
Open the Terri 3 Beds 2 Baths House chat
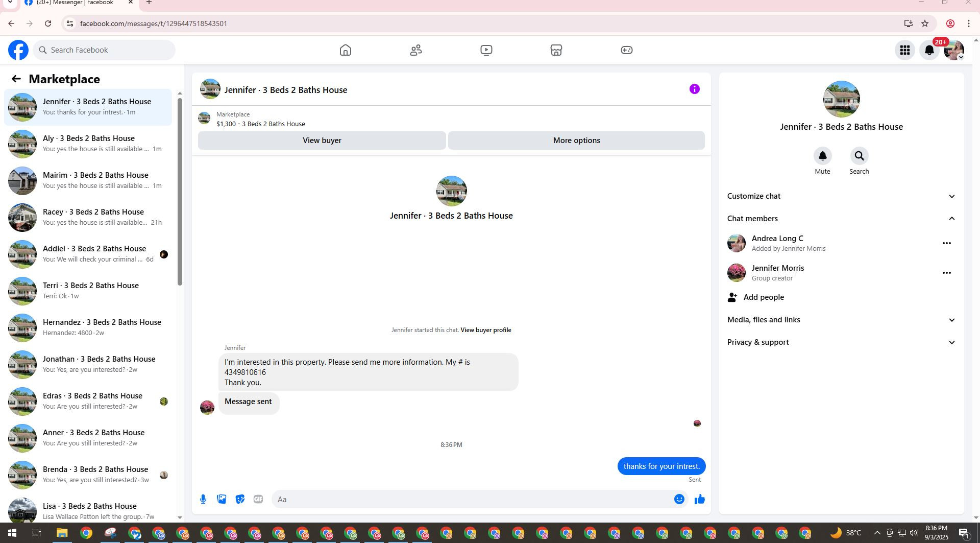[88, 291]
